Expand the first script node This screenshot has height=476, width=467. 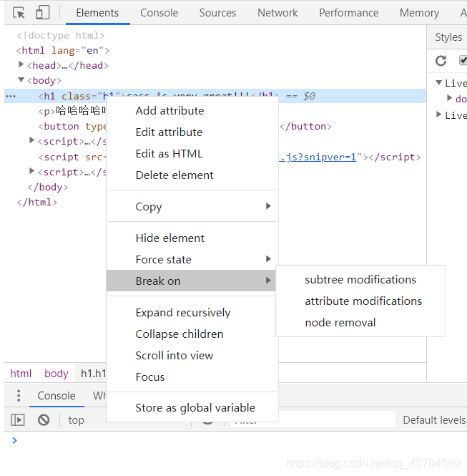point(31,140)
